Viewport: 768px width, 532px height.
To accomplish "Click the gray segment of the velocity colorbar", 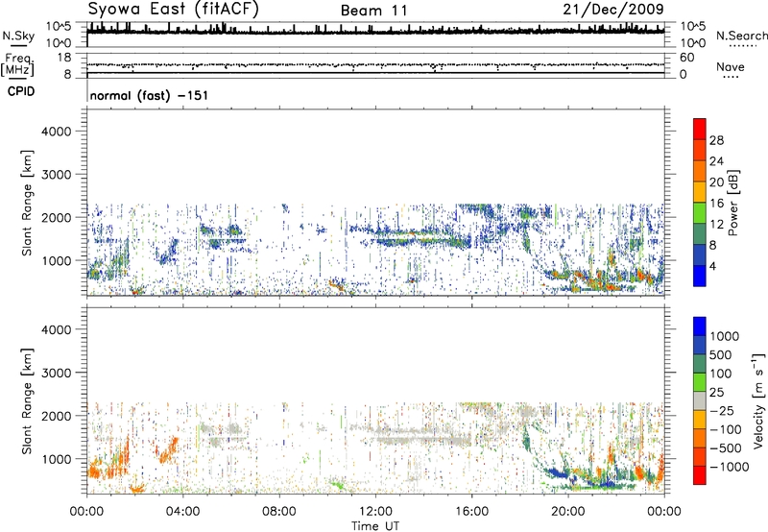I will tap(700, 400).
